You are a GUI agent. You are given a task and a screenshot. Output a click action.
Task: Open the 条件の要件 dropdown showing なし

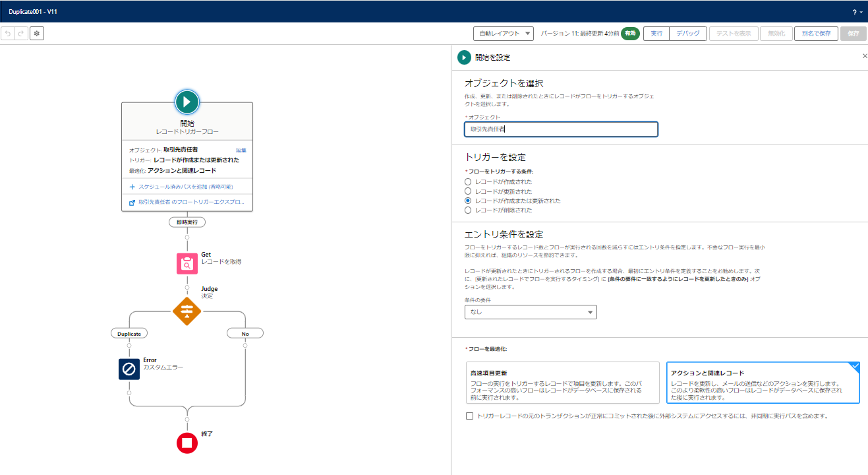[x=531, y=312]
